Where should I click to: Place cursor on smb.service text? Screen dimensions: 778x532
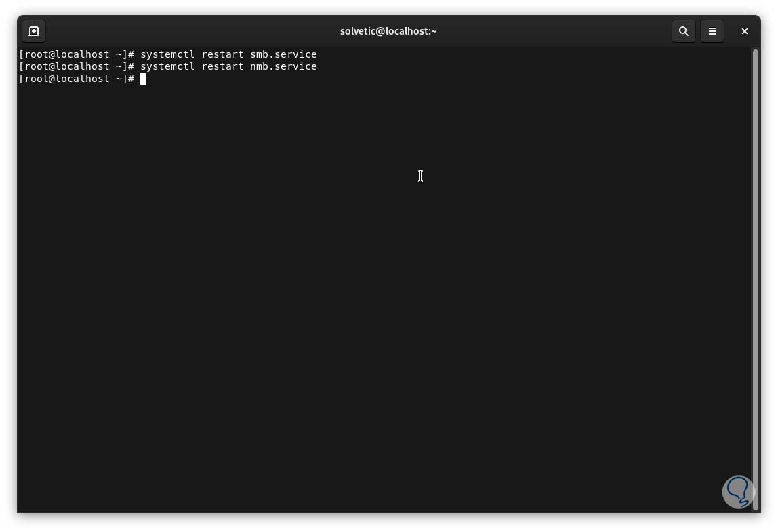coord(283,54)
